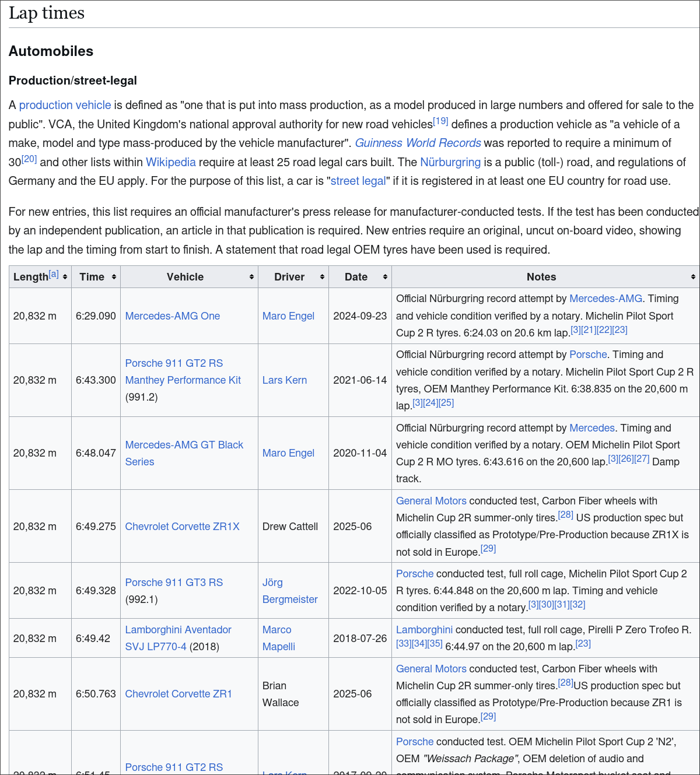Open Jörg Bergmeister driver link
The image size is (700, 775).
point(290,591)
